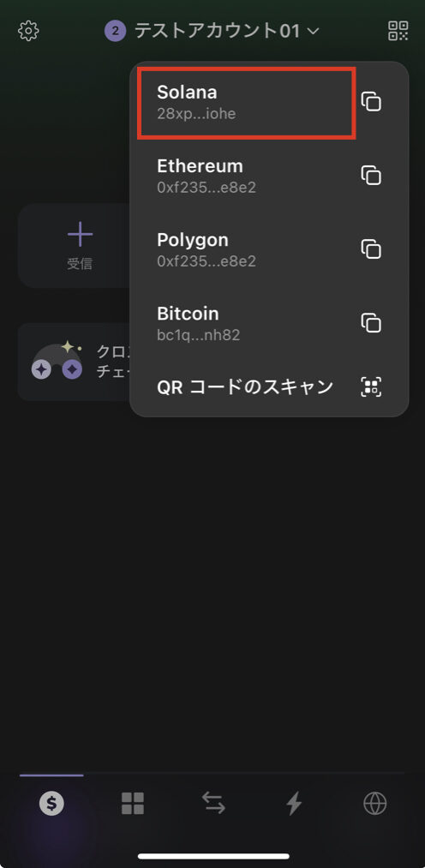
Task: Switch to the swap arrows tab
Action: [x=213, y=803]
